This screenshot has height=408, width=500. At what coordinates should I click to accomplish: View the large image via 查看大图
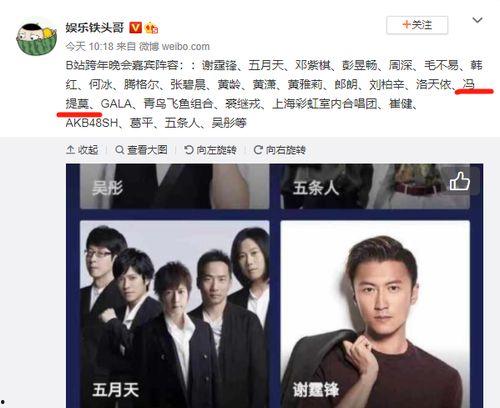pyautogui.click(x=141, y=150)
